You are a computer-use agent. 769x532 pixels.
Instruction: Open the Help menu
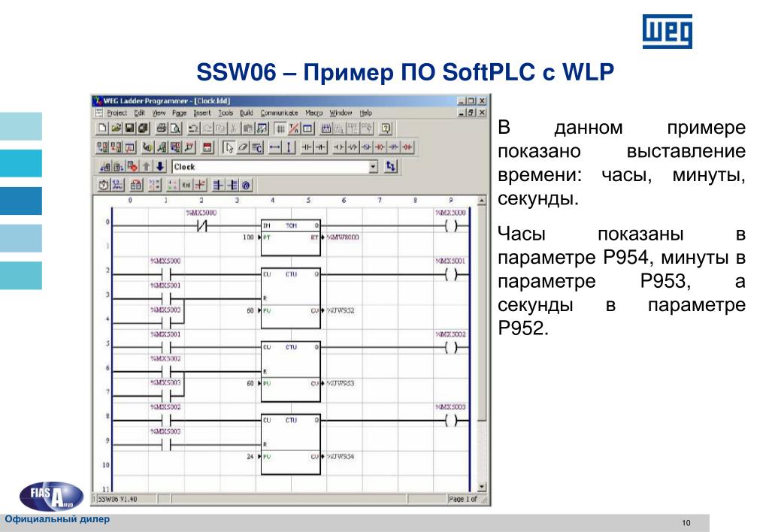pyautogui.click(x=366, y=113)
